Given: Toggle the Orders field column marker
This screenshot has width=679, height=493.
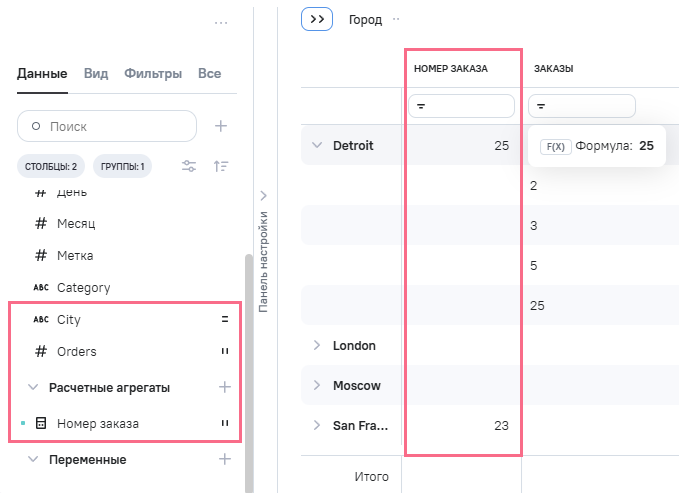Looking at the screenshot, I should [x=225, y=352].
